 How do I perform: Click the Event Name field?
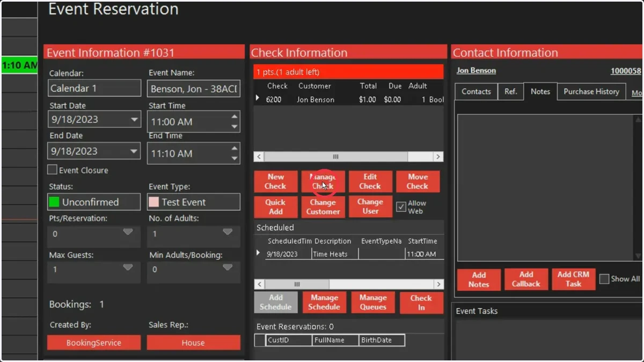[194, 88]
